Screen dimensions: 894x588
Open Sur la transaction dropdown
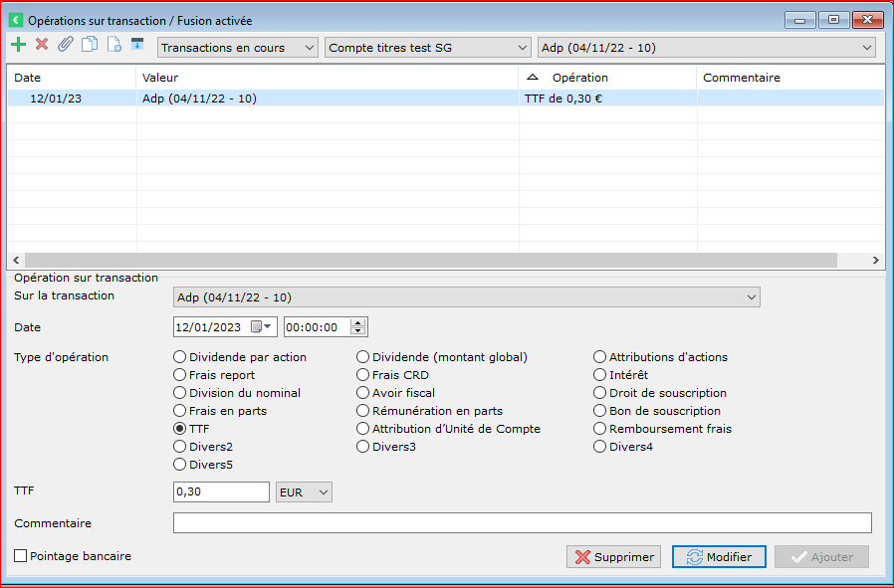point(466,296)
